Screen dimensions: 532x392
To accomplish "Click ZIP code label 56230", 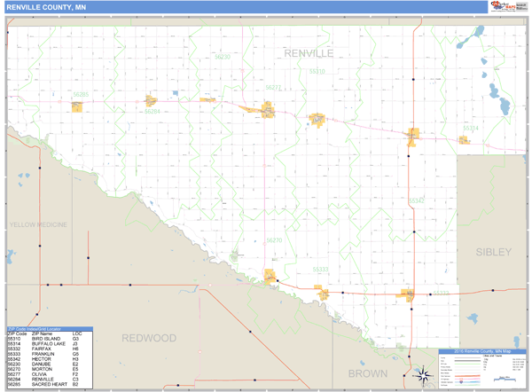I will 222,56.
